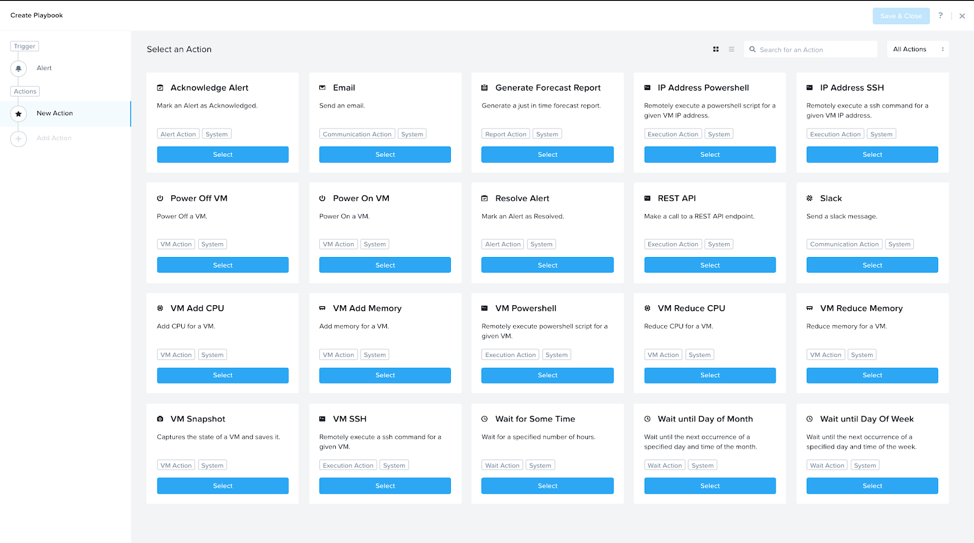Open the All Actions filter dropdown
This screenshot has height=543, width=974.
(x=918, y=49)
